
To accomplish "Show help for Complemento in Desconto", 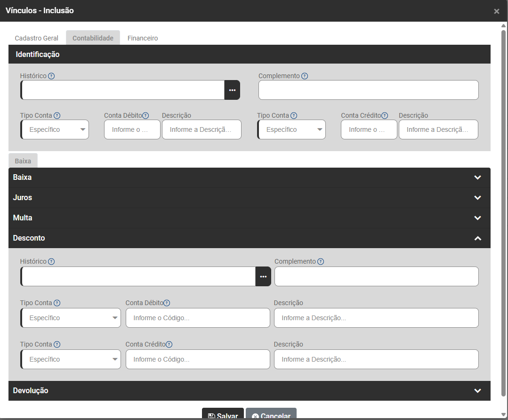I will pos(321,261).
